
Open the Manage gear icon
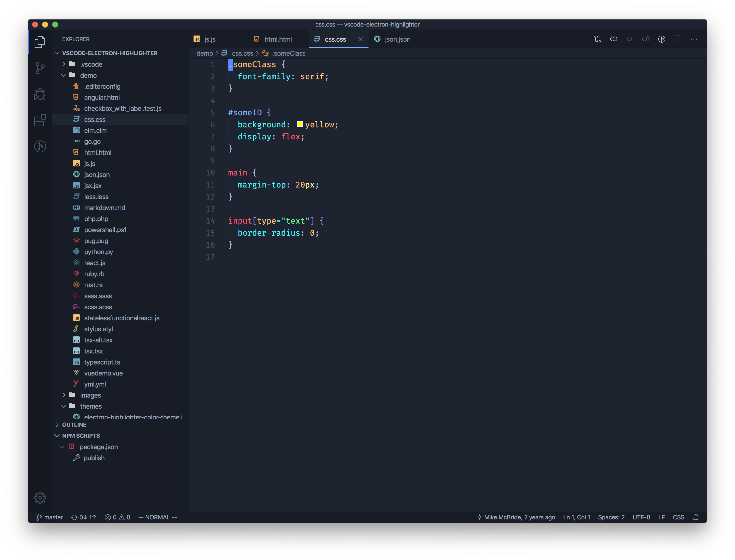(40, 498)
